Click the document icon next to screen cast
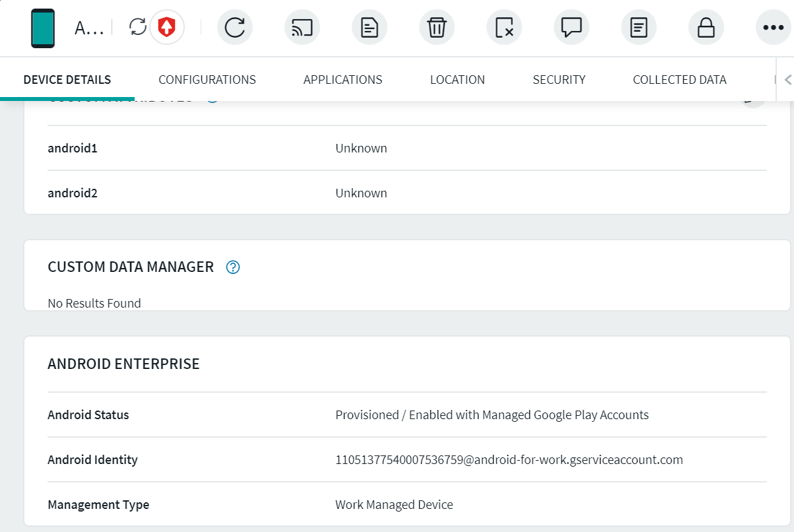The height and width of the screenshot is (532, 794). tap(370, 28)
